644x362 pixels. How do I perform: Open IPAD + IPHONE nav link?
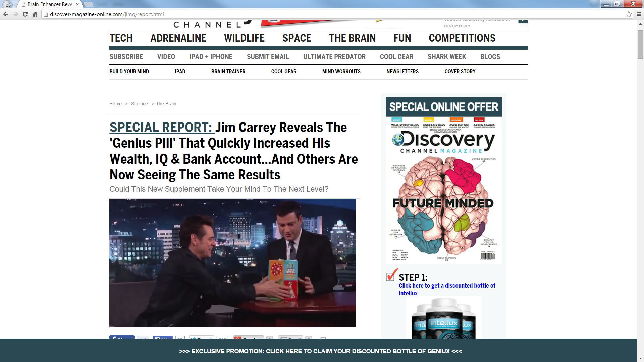tap(211, 57)
